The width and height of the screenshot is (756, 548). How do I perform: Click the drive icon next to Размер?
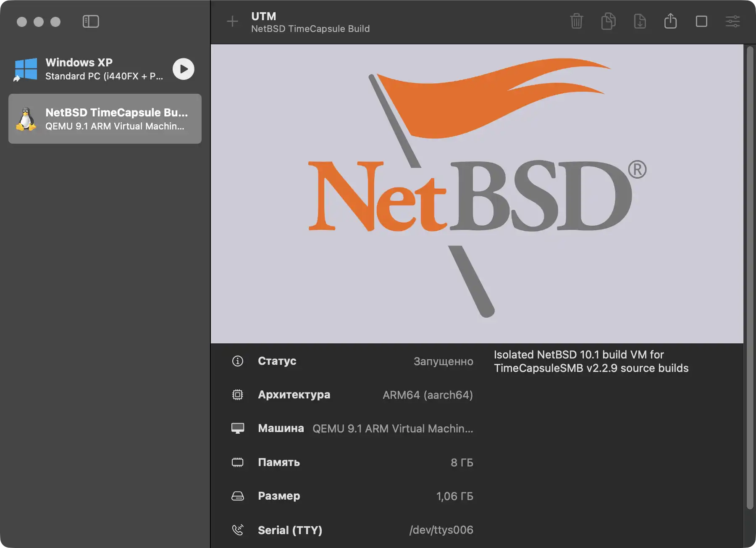click(x=238, y=496)
